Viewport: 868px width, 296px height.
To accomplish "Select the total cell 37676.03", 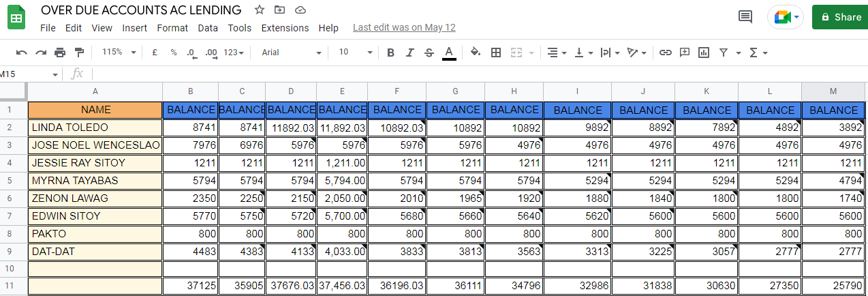I will tap(291, 286).
